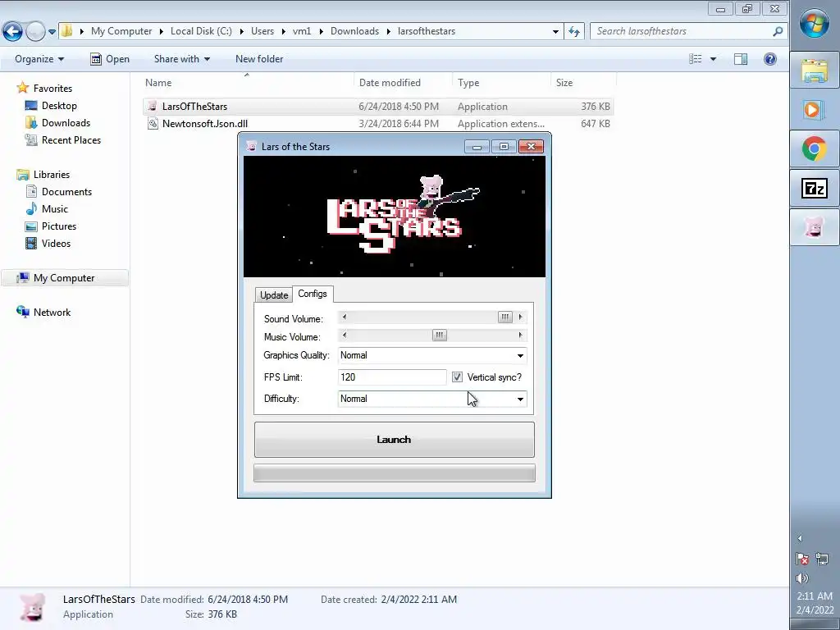Click the search magnifier icon
Image resolution: width=840 pixels, height=630 pixels.
778,32
